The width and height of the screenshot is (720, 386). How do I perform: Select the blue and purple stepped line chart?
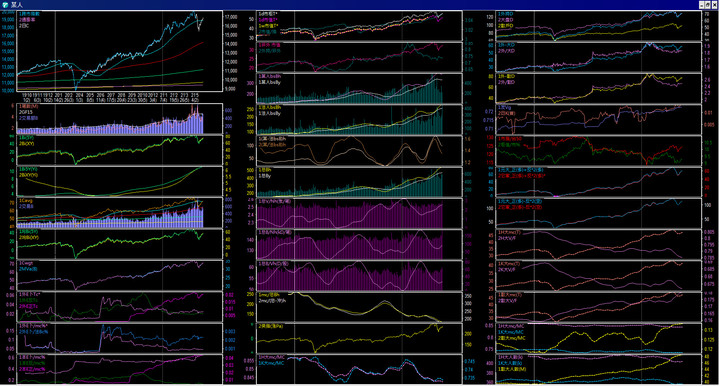pos(120,338)
